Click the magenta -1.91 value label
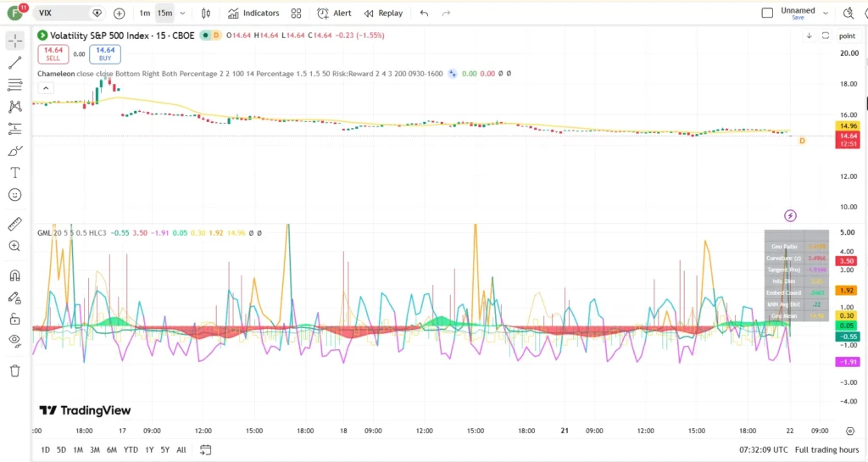Image resolution: width=868 pixels, height=462 pixels. [x=848, y=362]
